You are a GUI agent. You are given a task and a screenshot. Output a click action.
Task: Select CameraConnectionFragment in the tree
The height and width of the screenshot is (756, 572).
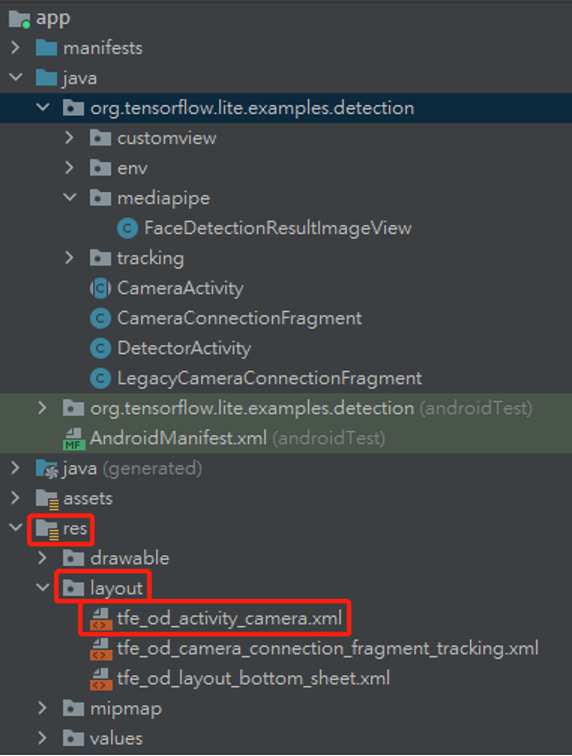(x=239, y=318)
